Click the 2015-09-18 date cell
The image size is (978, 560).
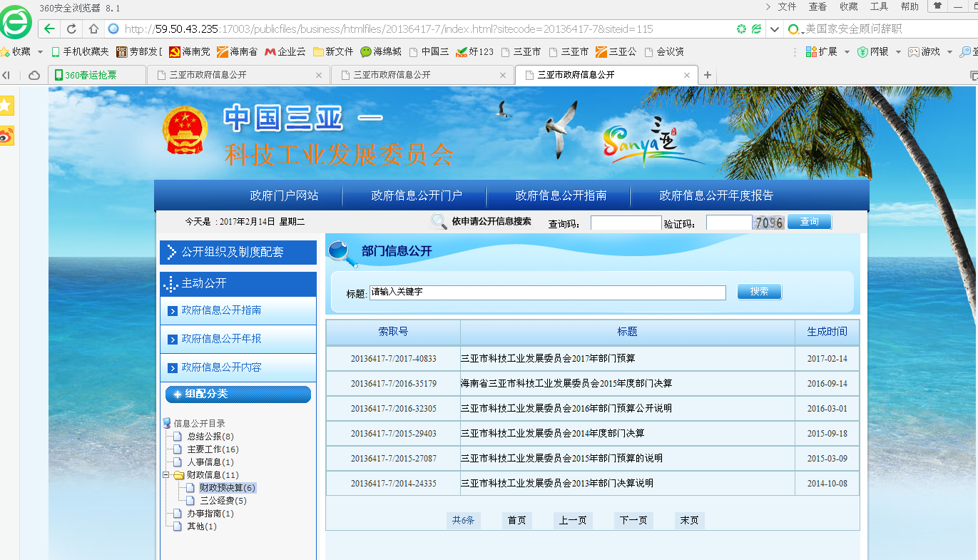[827, 434]
